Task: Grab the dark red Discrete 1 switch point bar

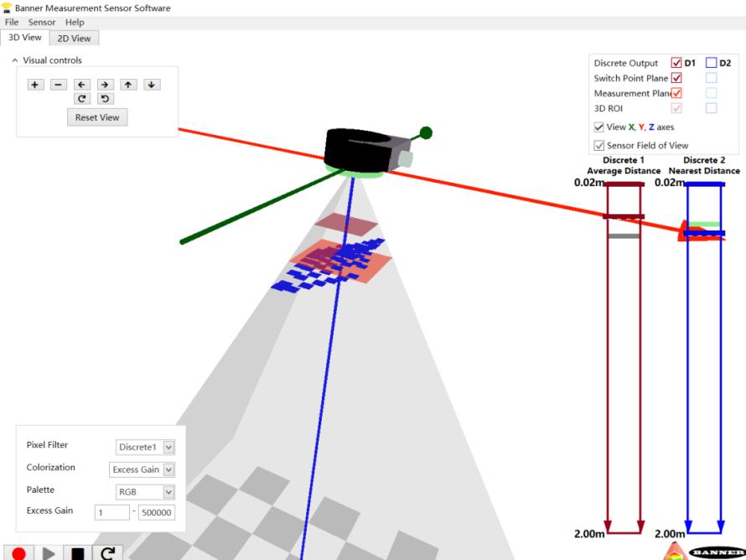Action: (624, 216)
